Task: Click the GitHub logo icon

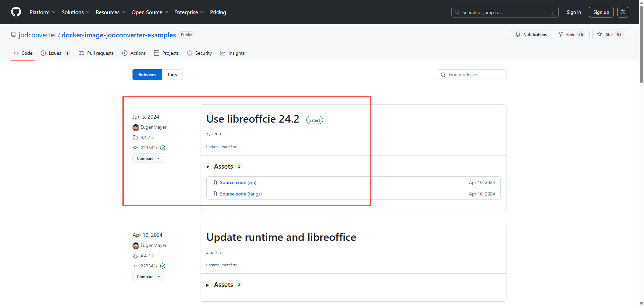Action: coord(16,12)
